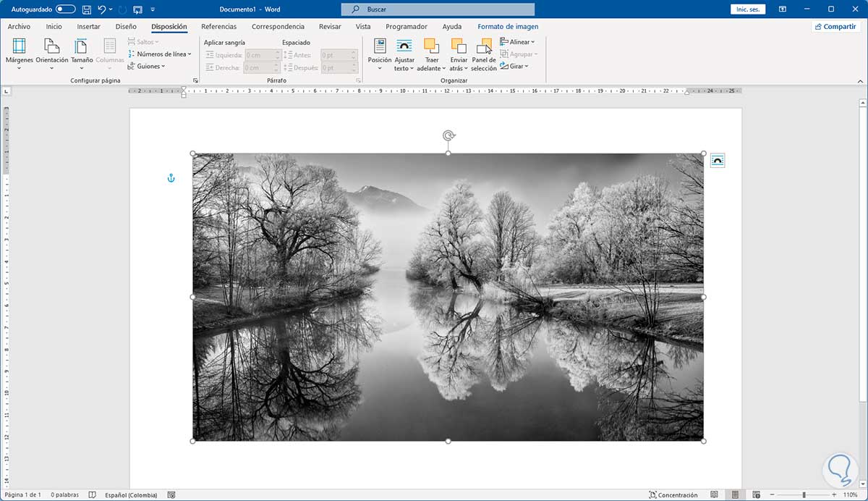Toggle the Autoguardado switch

tap(65, 9)
